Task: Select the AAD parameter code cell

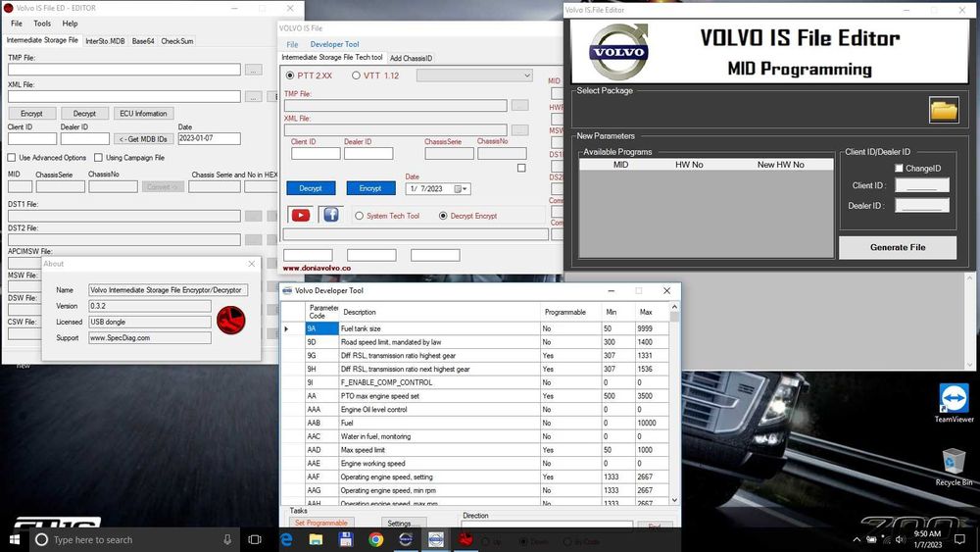Action: [x=321, y=449]
